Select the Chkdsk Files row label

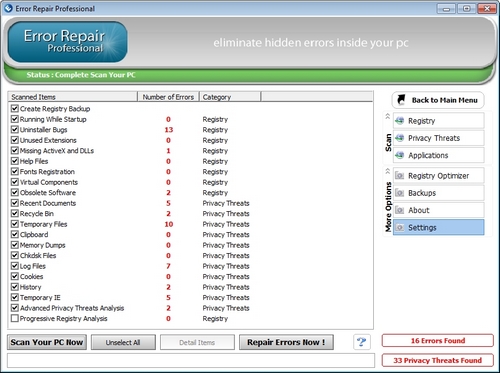pyautogui.click(x=38, y=255)
